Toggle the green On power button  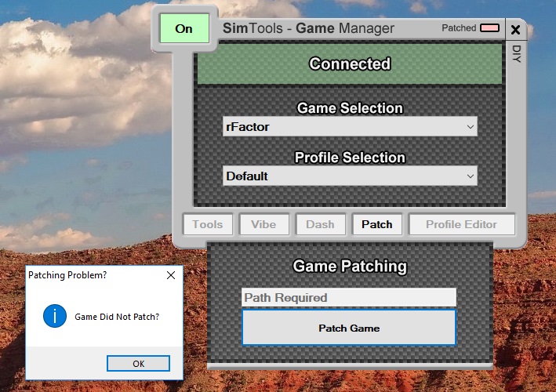[184, 28]
